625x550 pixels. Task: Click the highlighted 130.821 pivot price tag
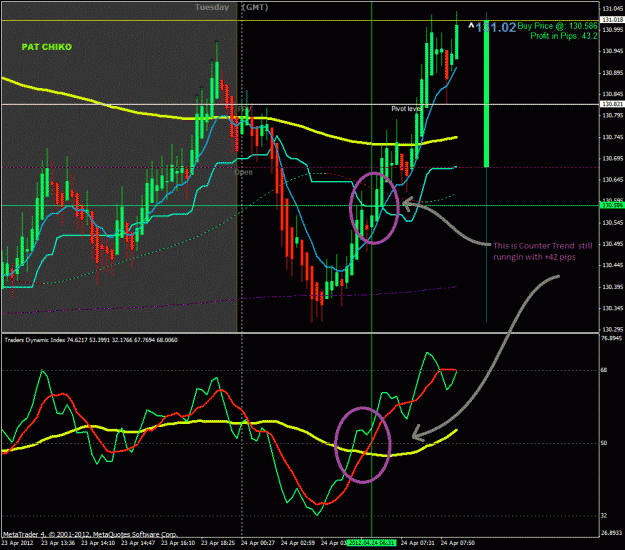pyautogui.click(x=612, y=104)
